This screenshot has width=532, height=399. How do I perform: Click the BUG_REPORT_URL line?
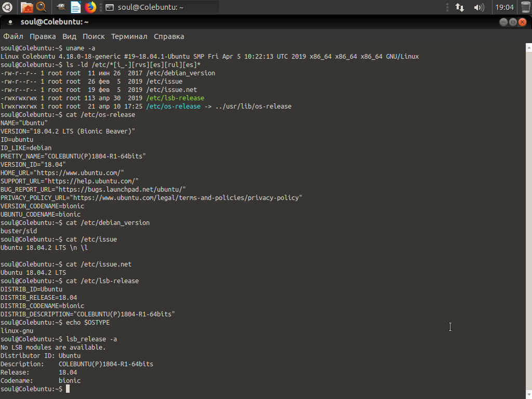(x=94, y=190)
